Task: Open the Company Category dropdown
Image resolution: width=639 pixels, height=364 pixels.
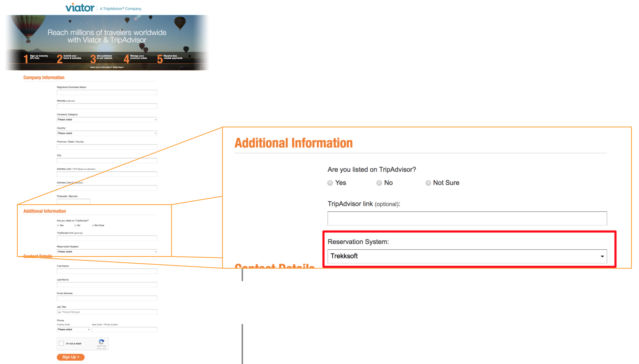Action: pos(107,120)
